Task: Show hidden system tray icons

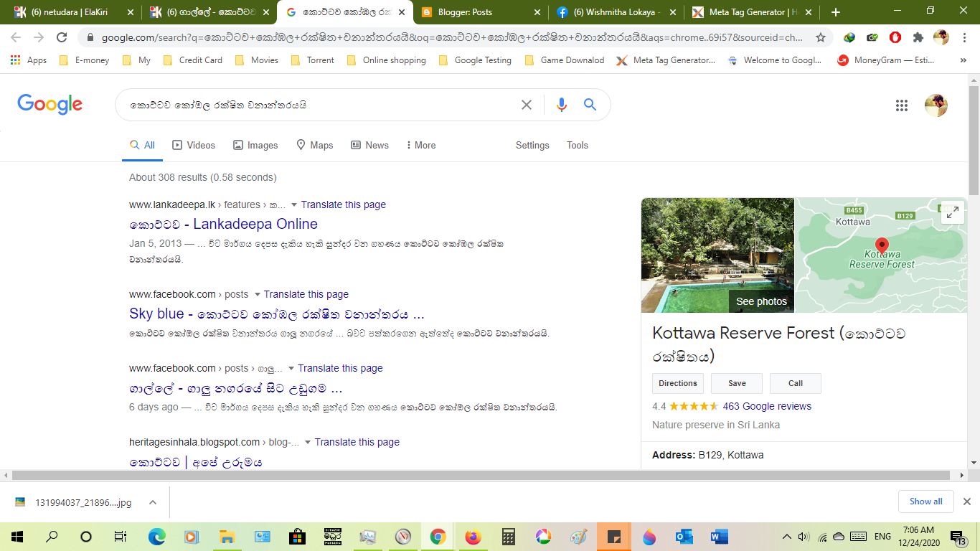Action: click(786, 537)
